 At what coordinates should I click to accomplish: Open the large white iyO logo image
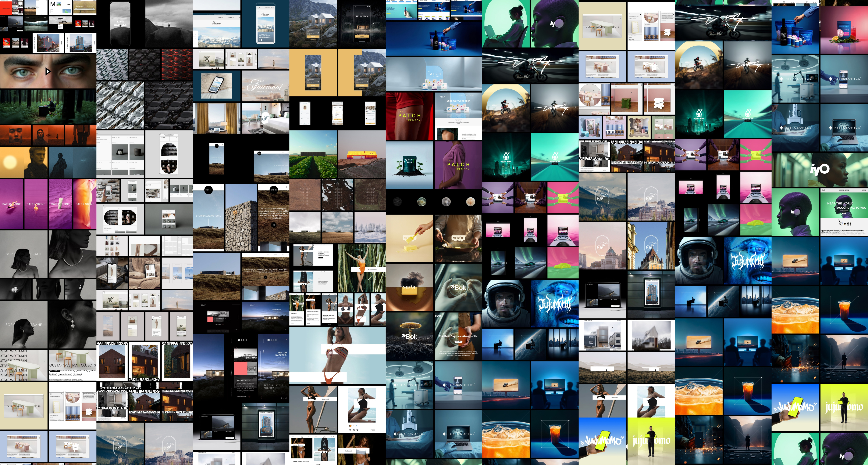tap(819, 170)
